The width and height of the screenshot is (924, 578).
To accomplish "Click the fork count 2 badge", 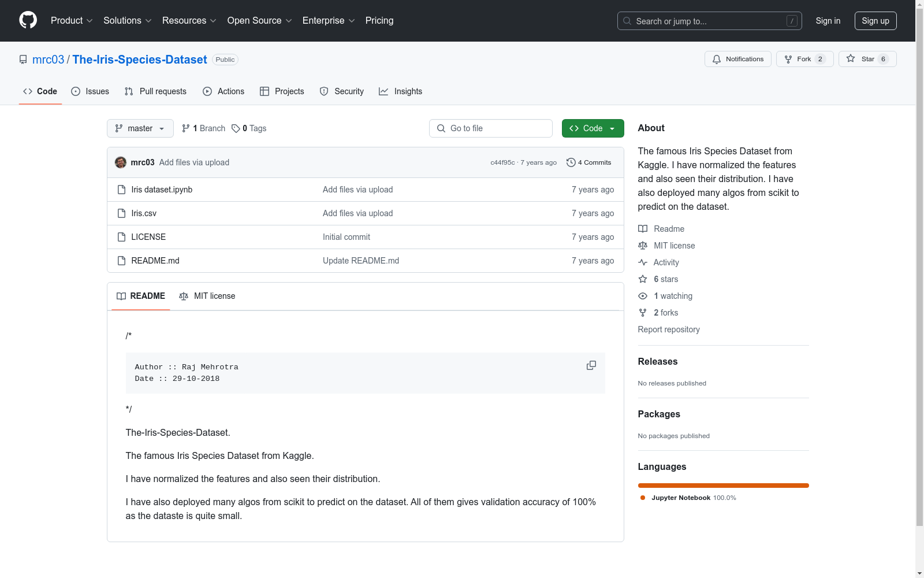I will point(820,59).
